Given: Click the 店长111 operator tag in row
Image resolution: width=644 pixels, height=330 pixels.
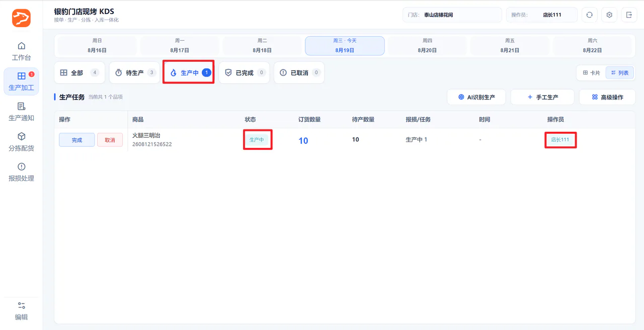Looking at the screenshot, I should pyautogui.click(x=560, y=140).
